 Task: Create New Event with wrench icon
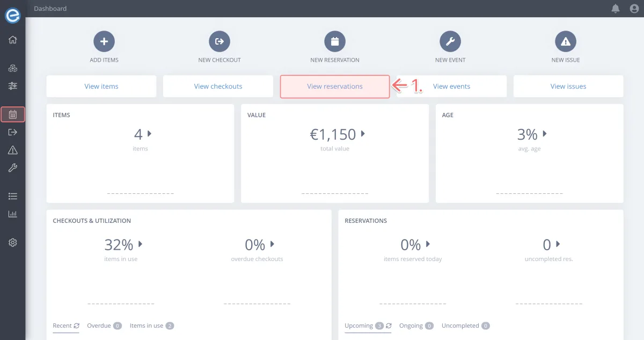pyautogui.click(x=450, y=41)
